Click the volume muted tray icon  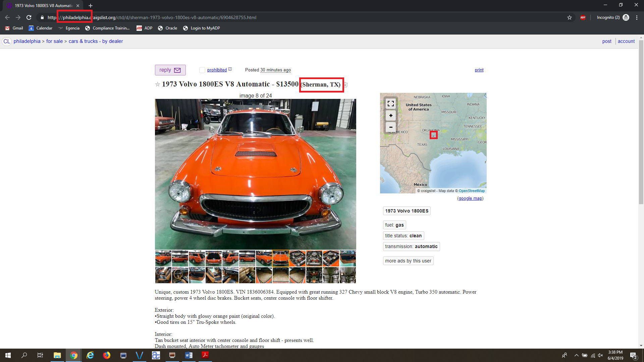pos(600,355)
